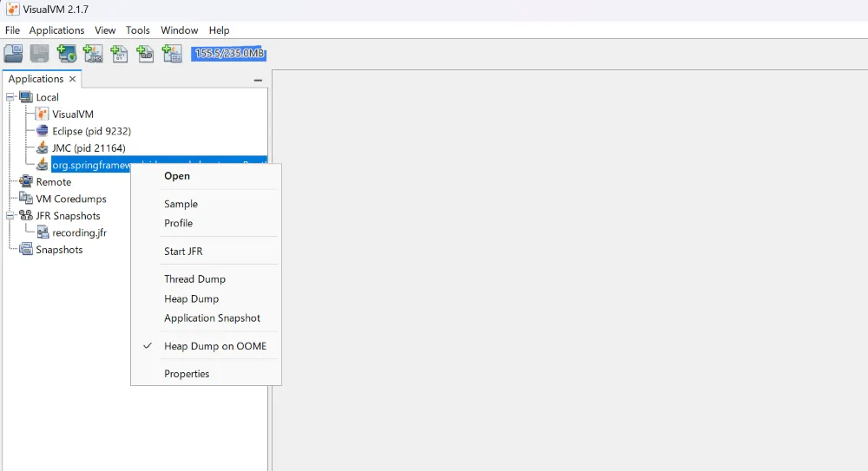Click the Remote hosts icon

[26, 181]
